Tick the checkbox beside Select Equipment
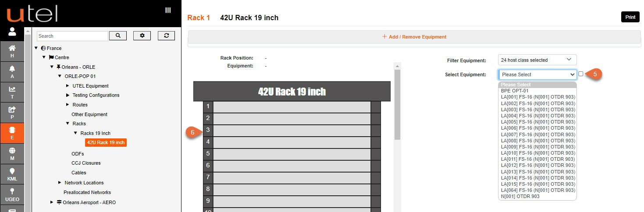This screenshot has height=212, width=644. pyautogui.click(x=581, y=74)
